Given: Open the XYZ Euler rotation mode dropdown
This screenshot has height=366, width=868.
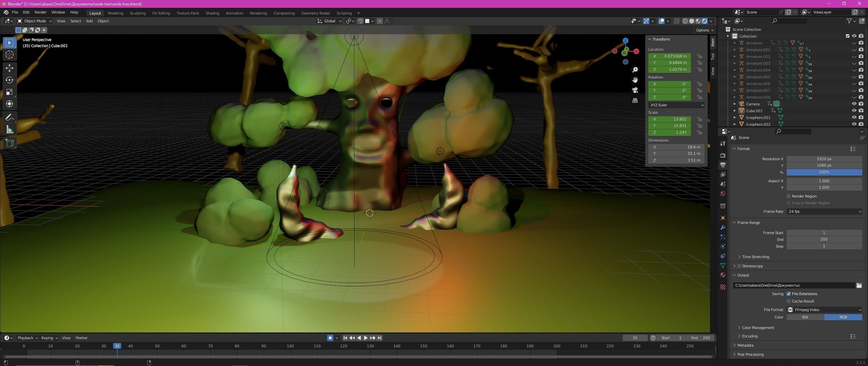Looking at the screenshot, I should (x=676, y=105).
